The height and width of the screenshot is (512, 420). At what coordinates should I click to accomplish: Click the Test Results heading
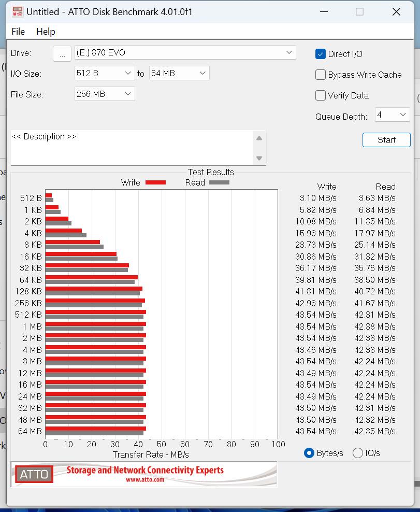click(x=211, y=172)
